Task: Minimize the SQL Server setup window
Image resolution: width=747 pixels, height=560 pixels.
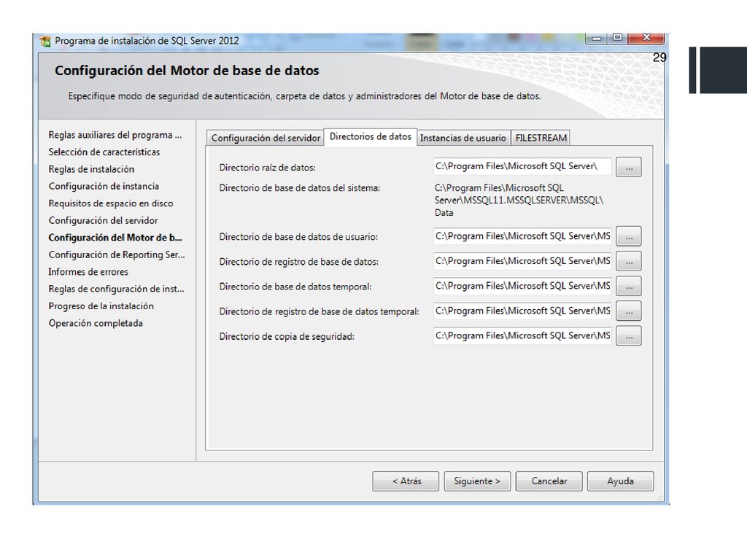Action: [x=597, y=38]
